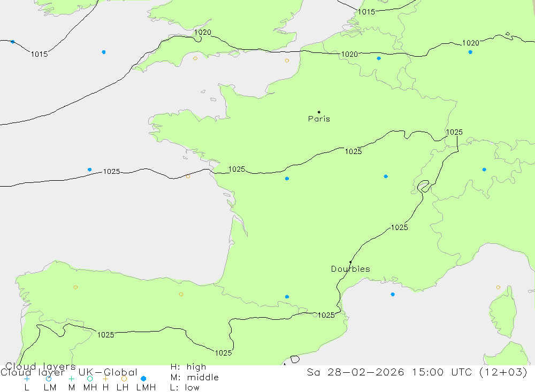Click the orange marker in northwest Spain Galicia
The width and height of the screenshot is (535, 392).
[x=76, y=287]
